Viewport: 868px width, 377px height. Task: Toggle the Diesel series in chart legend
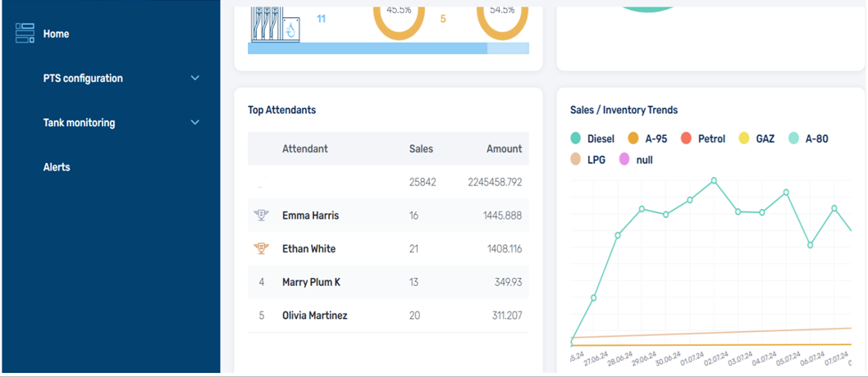point(592,139)
